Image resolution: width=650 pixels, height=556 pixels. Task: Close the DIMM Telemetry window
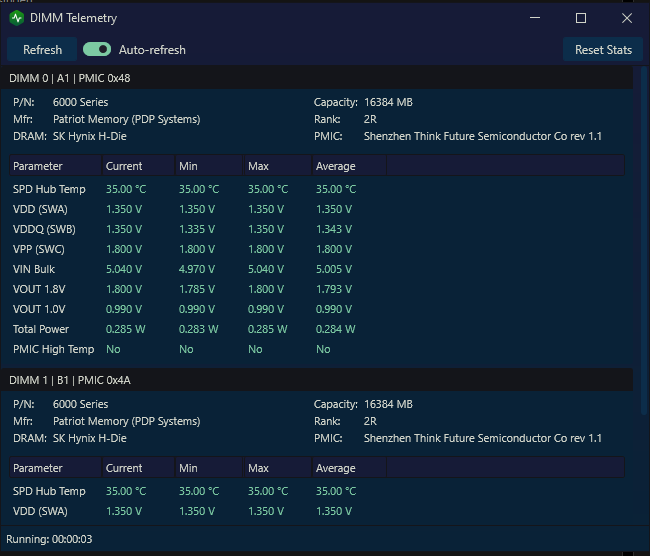tap(626, 18)
